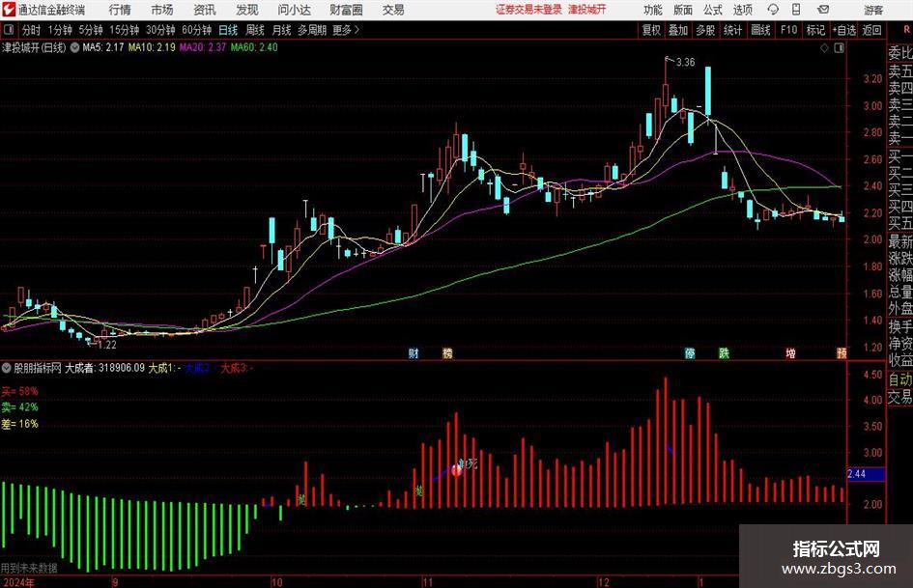Add stock via +自选 button
Viewport: 913px width, 588px height.
[843, 30]
